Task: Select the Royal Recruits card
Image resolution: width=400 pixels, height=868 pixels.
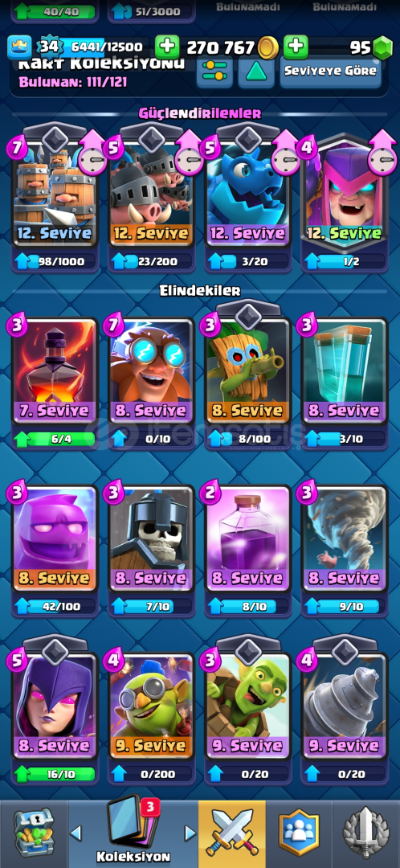Action: point(55,190)
